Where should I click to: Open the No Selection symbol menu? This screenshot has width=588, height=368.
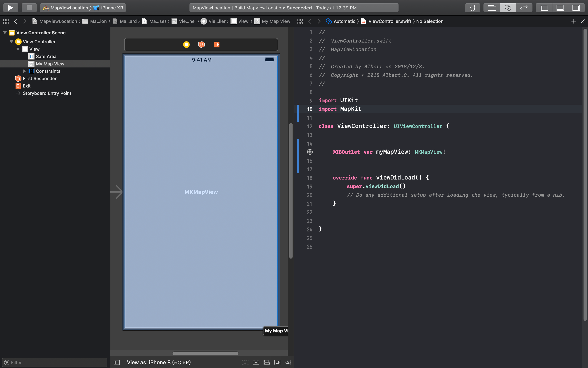click(x=430, y=21)
